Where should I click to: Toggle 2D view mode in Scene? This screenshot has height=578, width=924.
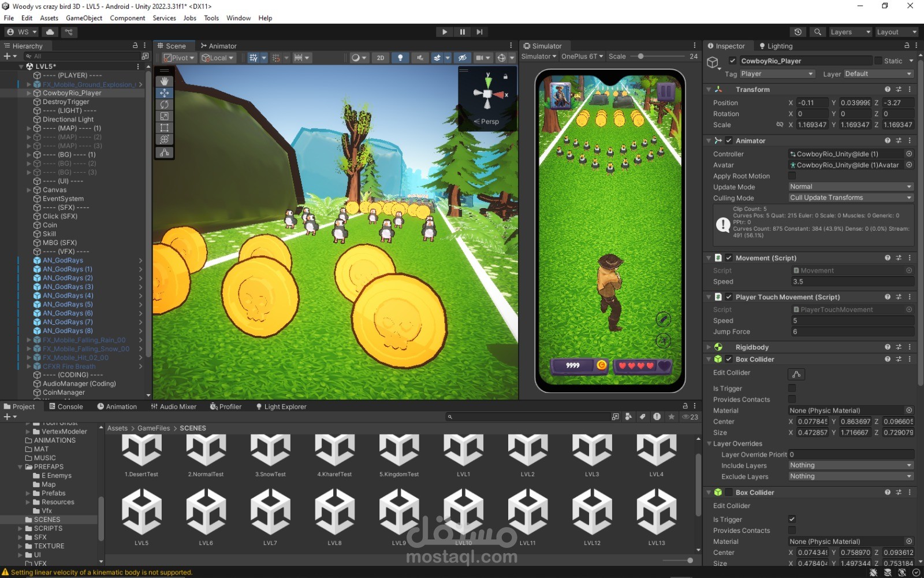point(380,58)
